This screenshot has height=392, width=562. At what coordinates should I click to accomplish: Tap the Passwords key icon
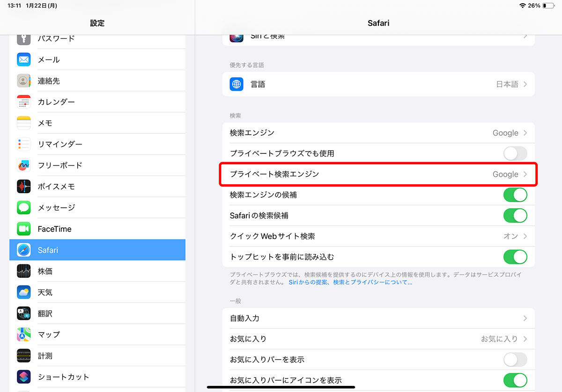[x=24, y=39]
